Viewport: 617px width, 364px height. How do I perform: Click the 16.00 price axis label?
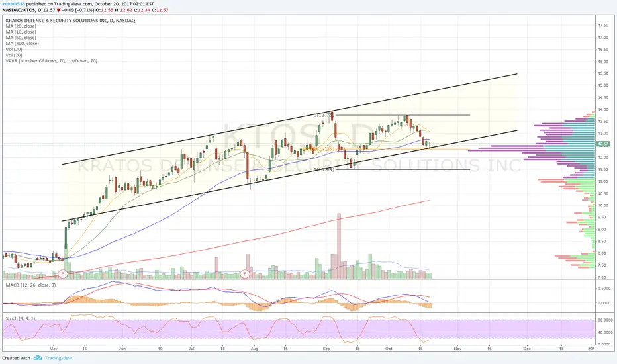click(603, 62)
